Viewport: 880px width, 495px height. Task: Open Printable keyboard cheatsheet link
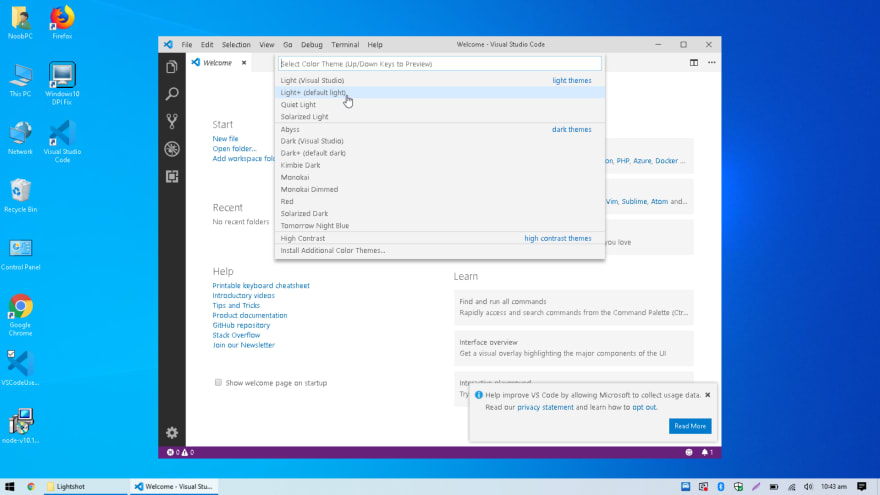coord(261,286)
